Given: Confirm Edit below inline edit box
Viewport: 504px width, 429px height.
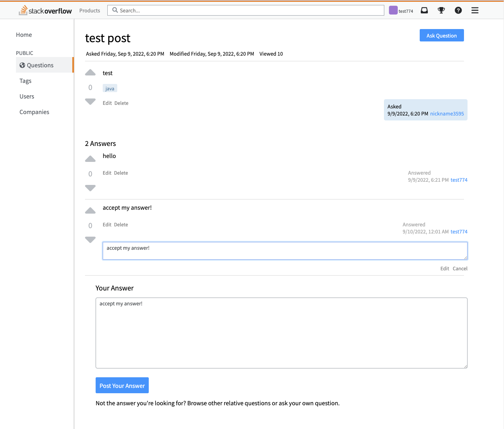Looking at the screenshot, I should click(x=445, y=269).
